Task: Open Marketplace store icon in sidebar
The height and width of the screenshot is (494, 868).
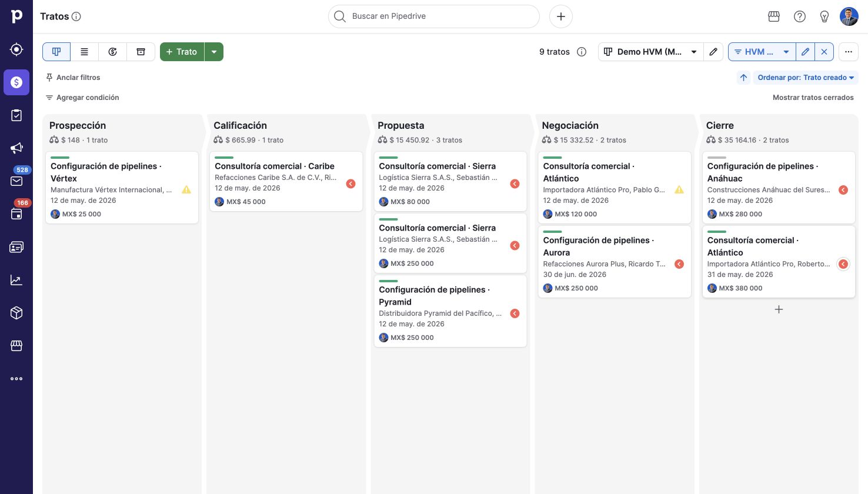Action: click(x=16, y=346)
